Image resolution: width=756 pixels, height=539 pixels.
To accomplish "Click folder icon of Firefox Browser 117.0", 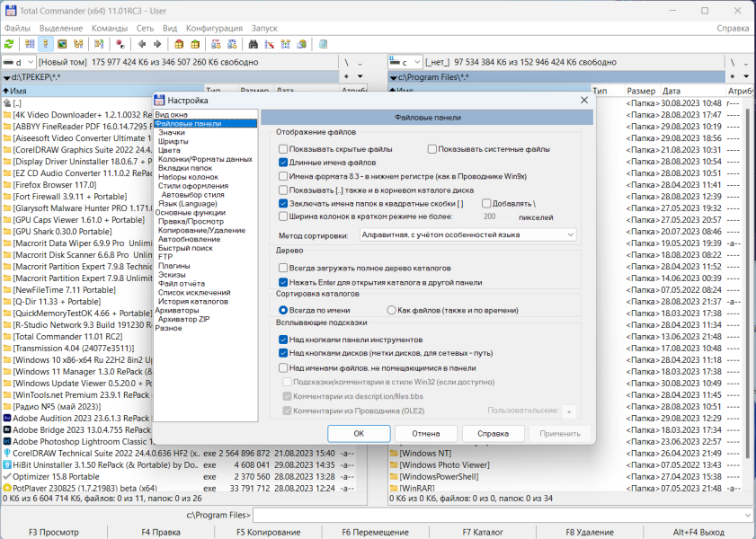I will pyautogui.click(x=7, y=184).
